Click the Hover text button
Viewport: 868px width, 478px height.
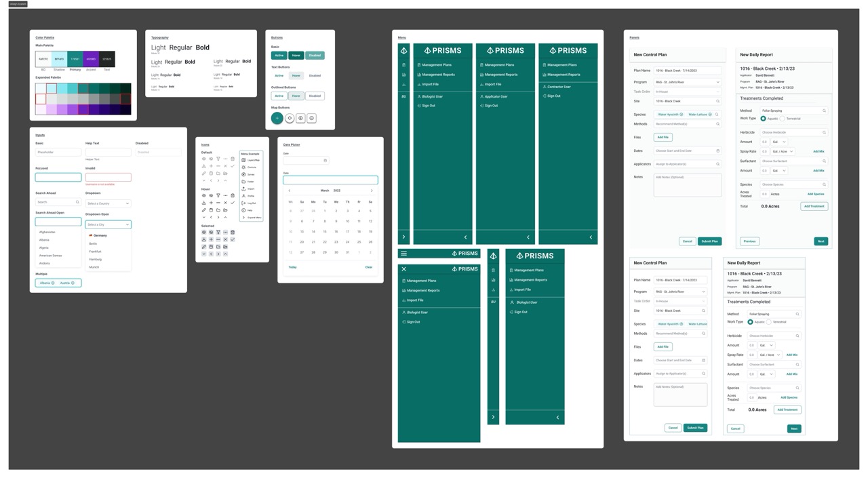[x=296, y=76]
